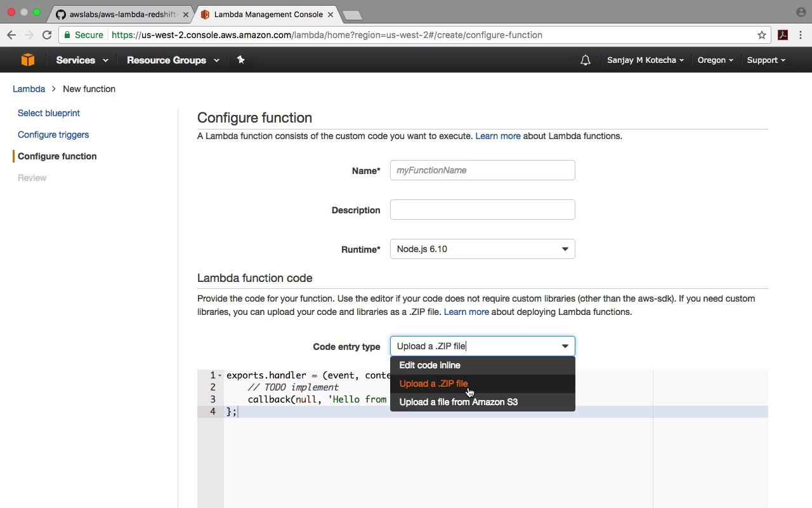Click the PDF extension icon in toolbar
The image size is (812, 508).
coord(783,35)
